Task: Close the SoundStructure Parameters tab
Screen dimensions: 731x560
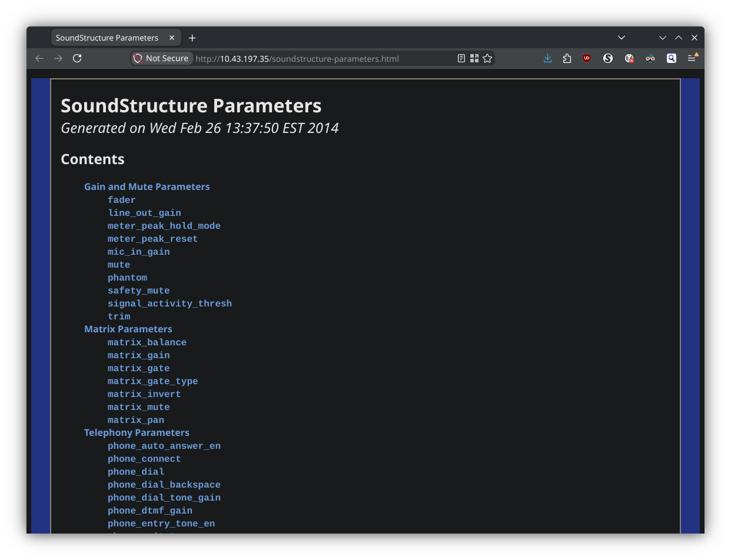Action: tap(172, 38)
